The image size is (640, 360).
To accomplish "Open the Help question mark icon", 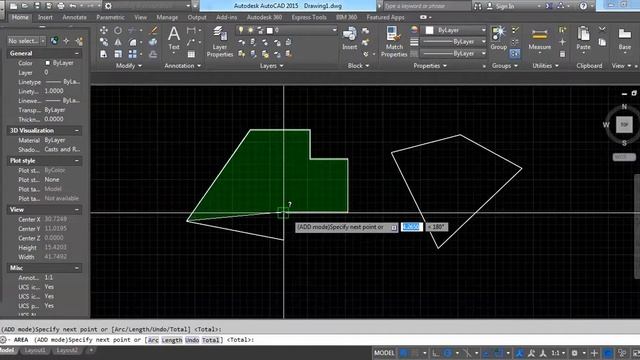I will tap(583, 6).
